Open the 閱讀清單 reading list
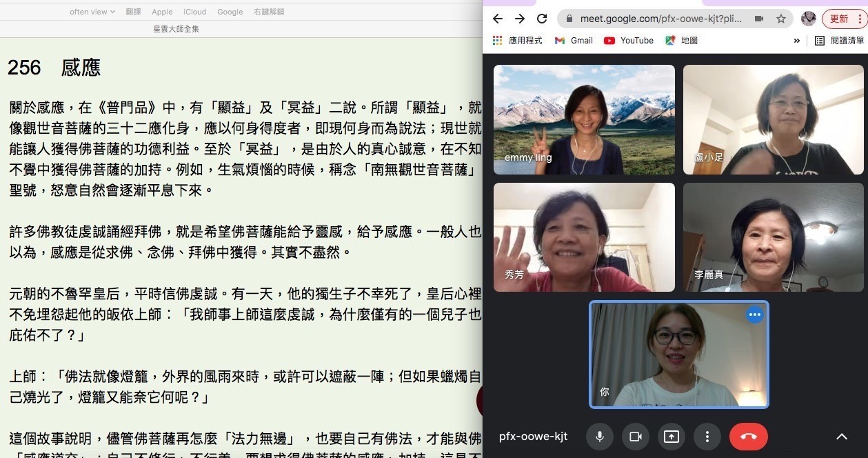868x458 pixels. (x=840, y=41)
